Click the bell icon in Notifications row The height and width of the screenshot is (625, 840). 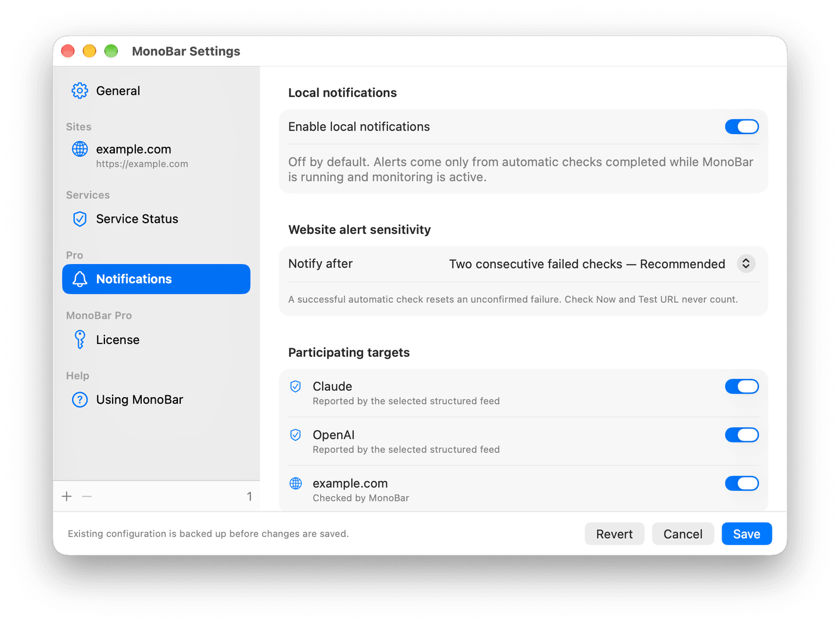pyautogui.click(x=80, y=279)
